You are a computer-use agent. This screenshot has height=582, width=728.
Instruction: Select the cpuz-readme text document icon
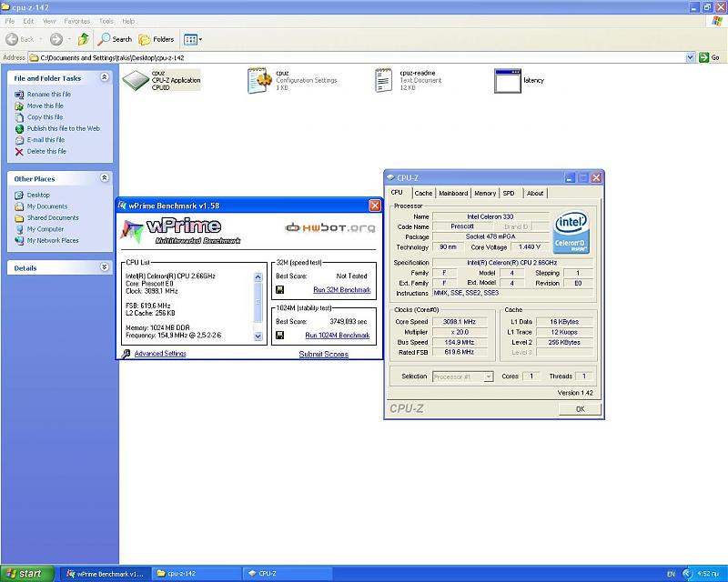point(384,80)
